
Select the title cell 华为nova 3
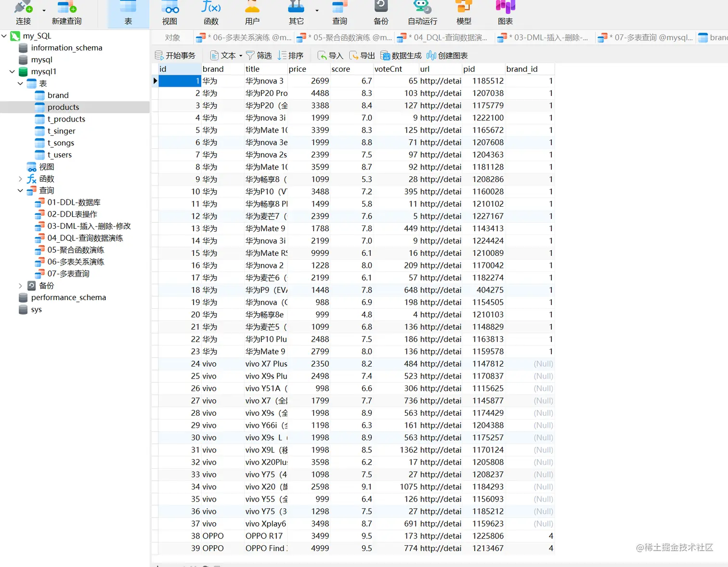[x=266, y=81]
